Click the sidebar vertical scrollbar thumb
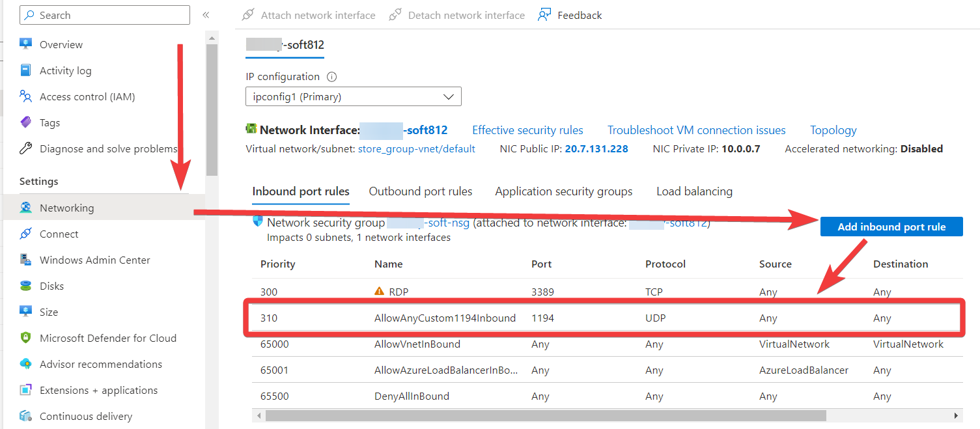This screenshot has width=980, height=429. pos(212,109)
